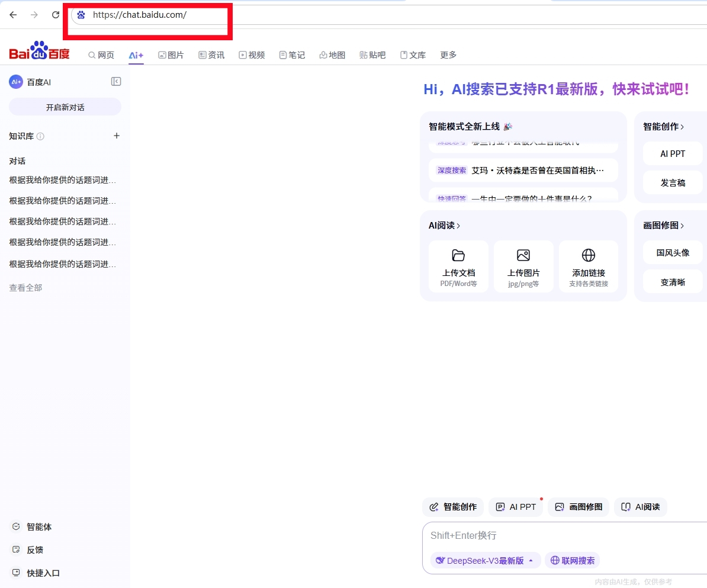707x588 pixels.
Task: Click the 画图修图 chip above input
Action: pyautogui.click(x=579, y=507)
